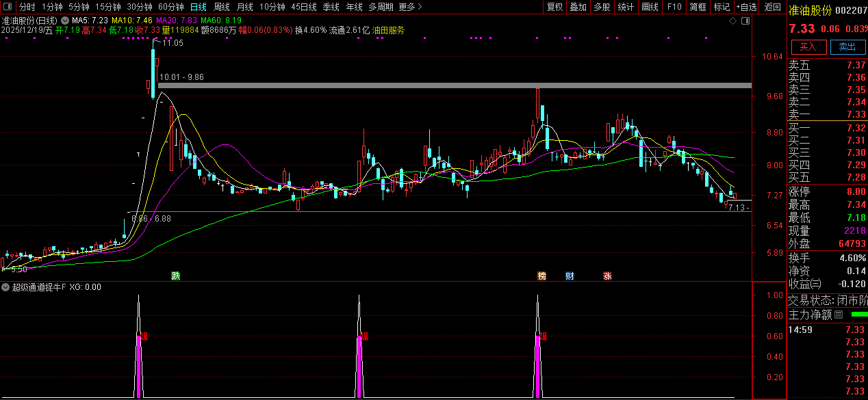The image size is (868, 400).
Task: Click the blue 财 event marker
Action: click(x=570, y=276)
